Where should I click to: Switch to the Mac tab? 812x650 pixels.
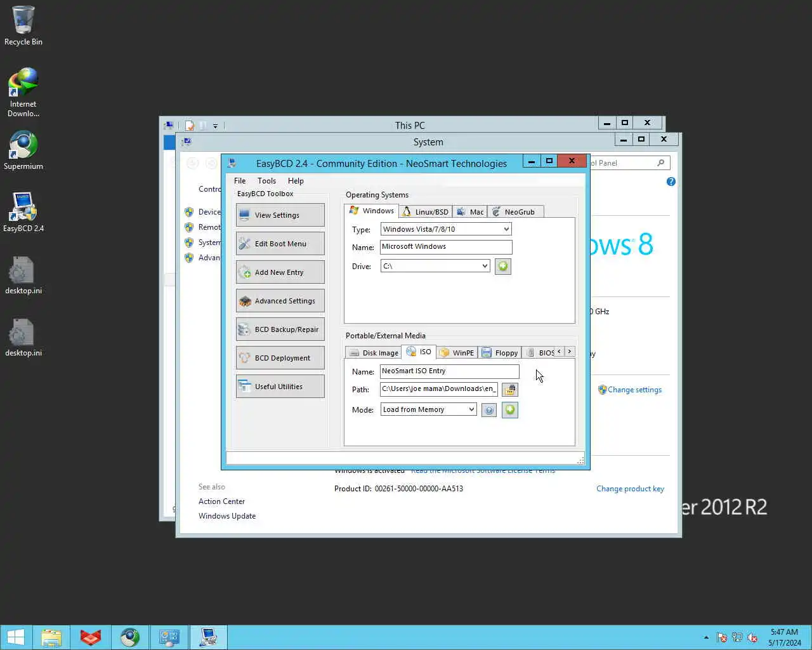point(470,212)
